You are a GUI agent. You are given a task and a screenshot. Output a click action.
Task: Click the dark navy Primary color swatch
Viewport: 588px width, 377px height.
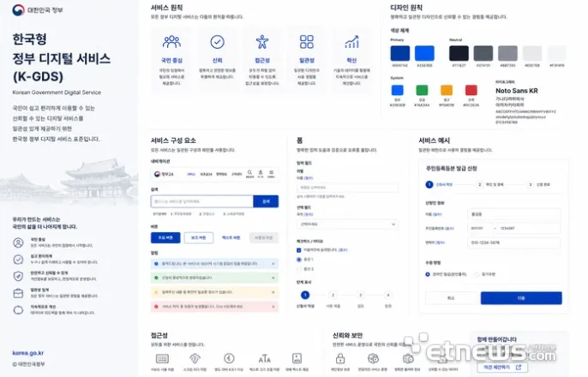[400, 53]
